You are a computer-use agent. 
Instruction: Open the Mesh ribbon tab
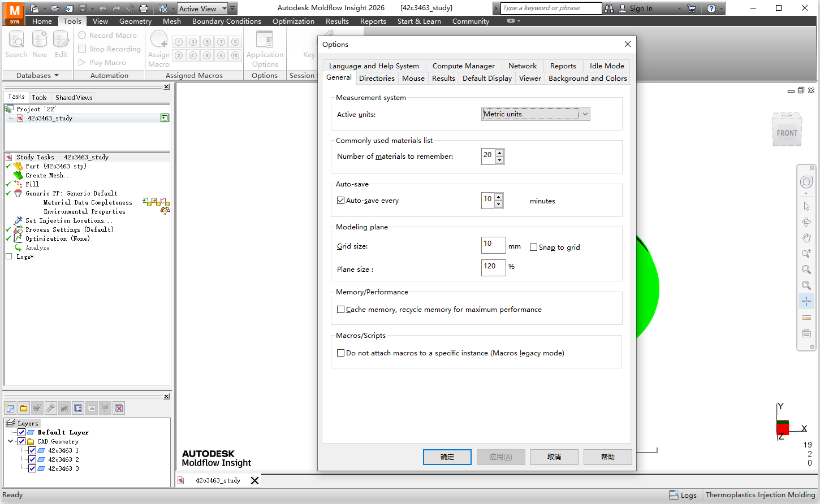[172, 21]
